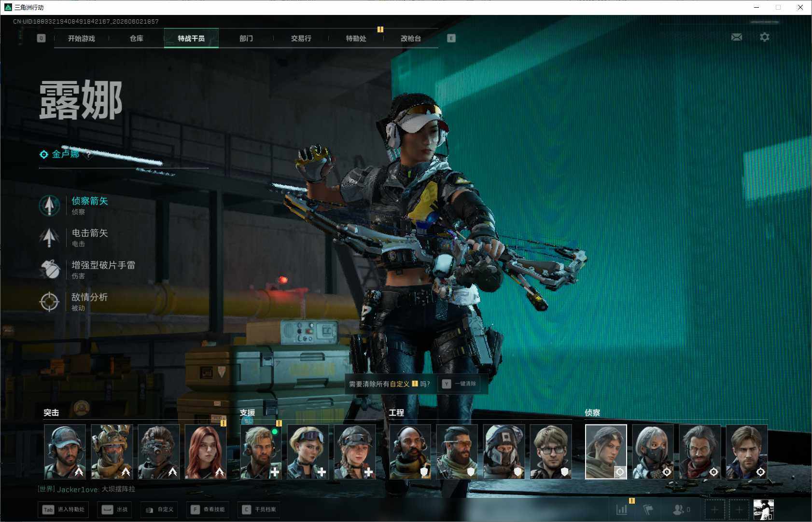Select the grey-bearded 侦察 operator with red scarf
The image size is (812, 522).
pyautogui.click(x=700, y=452)
